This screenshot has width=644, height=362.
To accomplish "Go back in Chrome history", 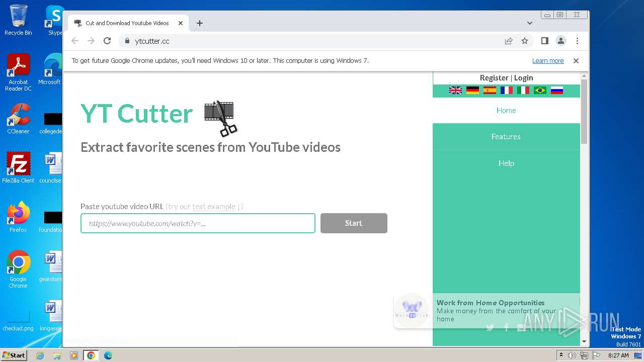I will [75, 41].
